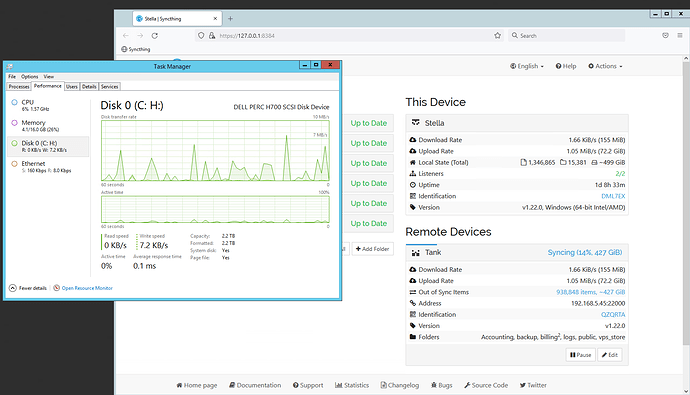Open the Home page footer link

197,385
